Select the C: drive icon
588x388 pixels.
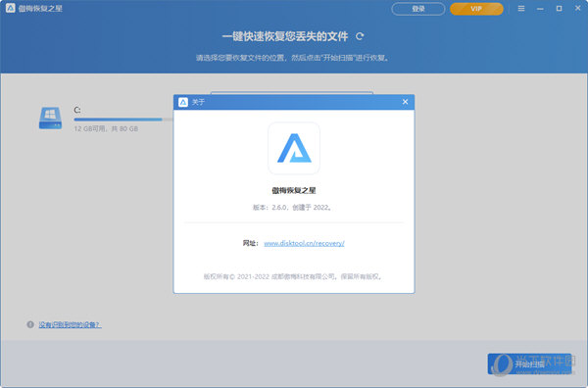[50, 119]
